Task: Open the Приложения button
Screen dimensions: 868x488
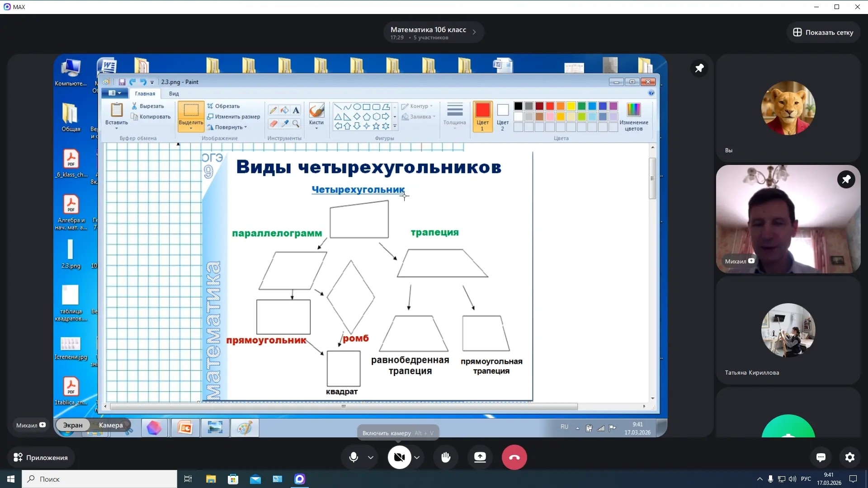Action: pos(41,457)
